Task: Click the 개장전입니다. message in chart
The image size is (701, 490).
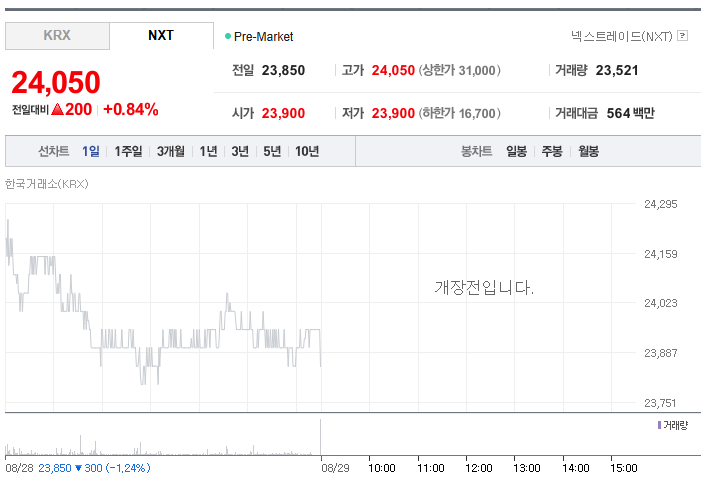Action: click(484, 287)
